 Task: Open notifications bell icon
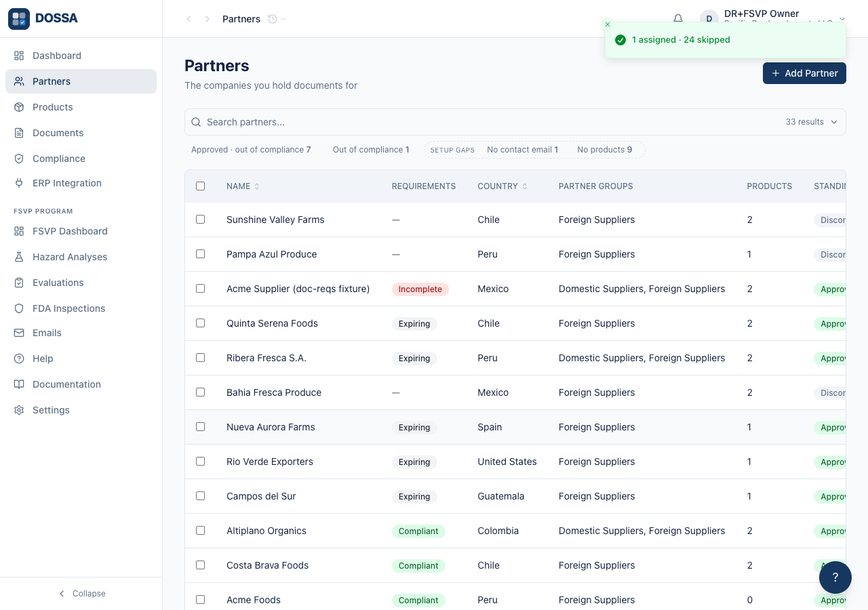pyautogui.click(x=678, y=19)
